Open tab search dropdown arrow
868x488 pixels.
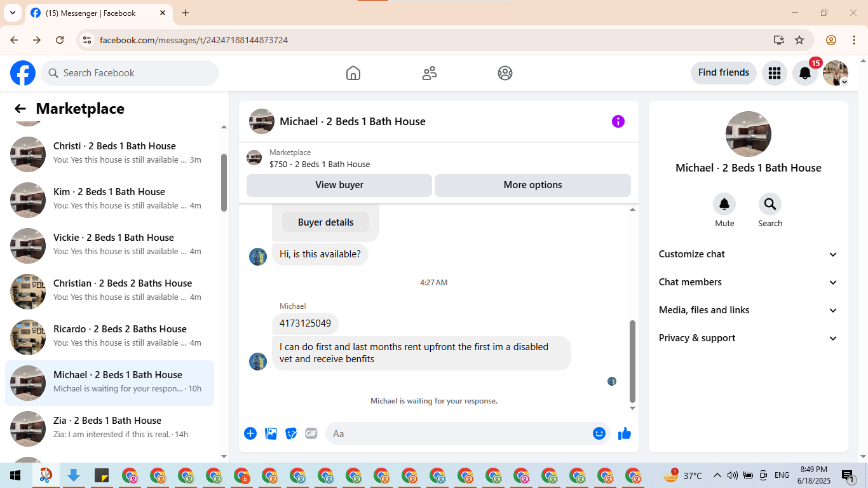12,13
